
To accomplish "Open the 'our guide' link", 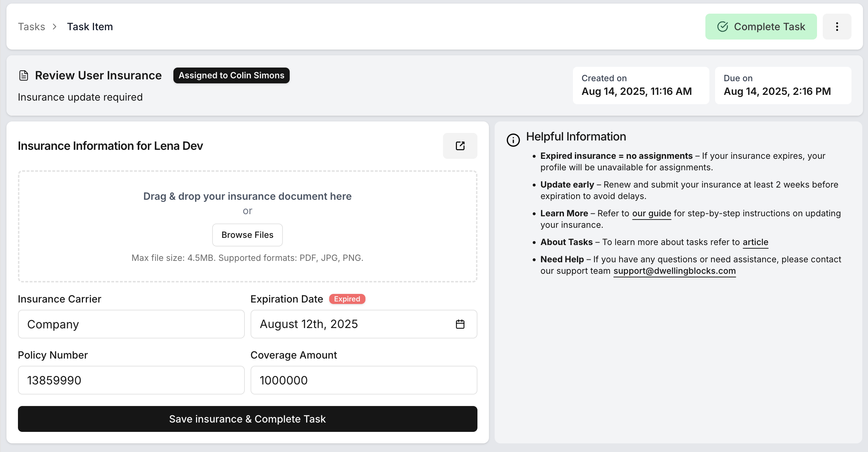I will (x=651, y=213).
